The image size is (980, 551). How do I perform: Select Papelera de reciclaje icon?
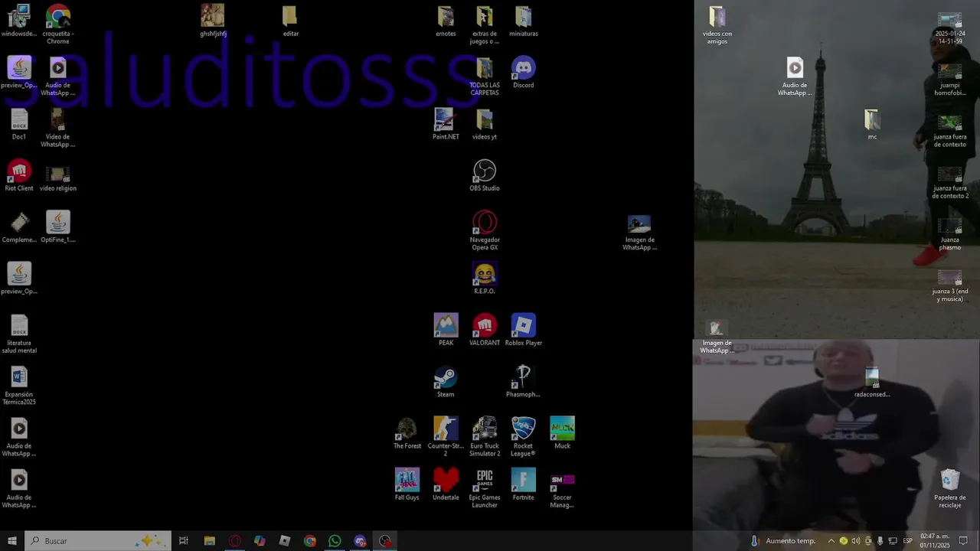click(950, 488)
